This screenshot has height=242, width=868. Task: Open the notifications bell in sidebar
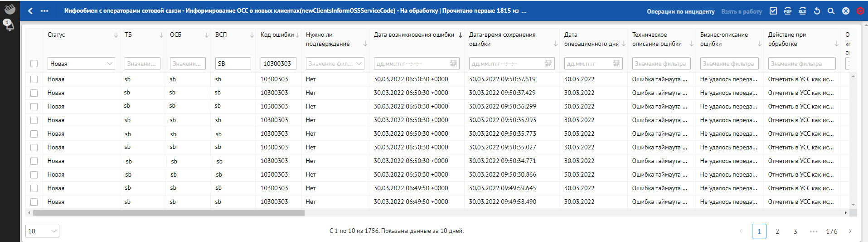coord(9,25)
